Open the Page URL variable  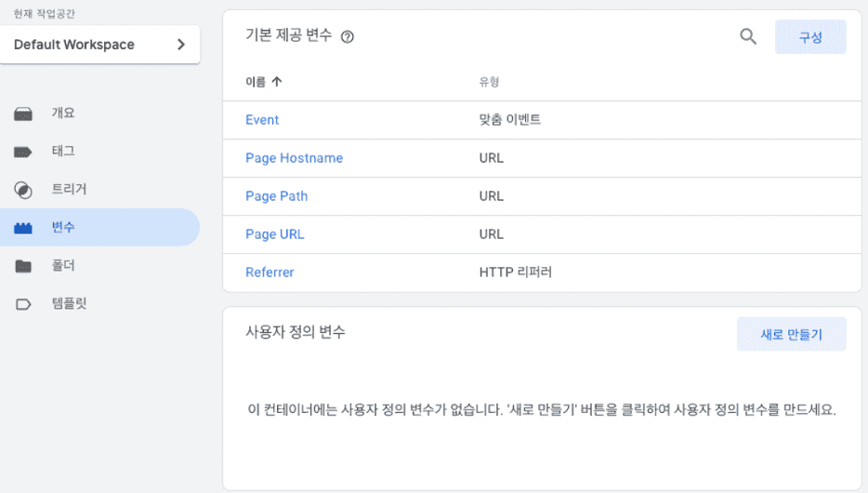tap(274, 234)
